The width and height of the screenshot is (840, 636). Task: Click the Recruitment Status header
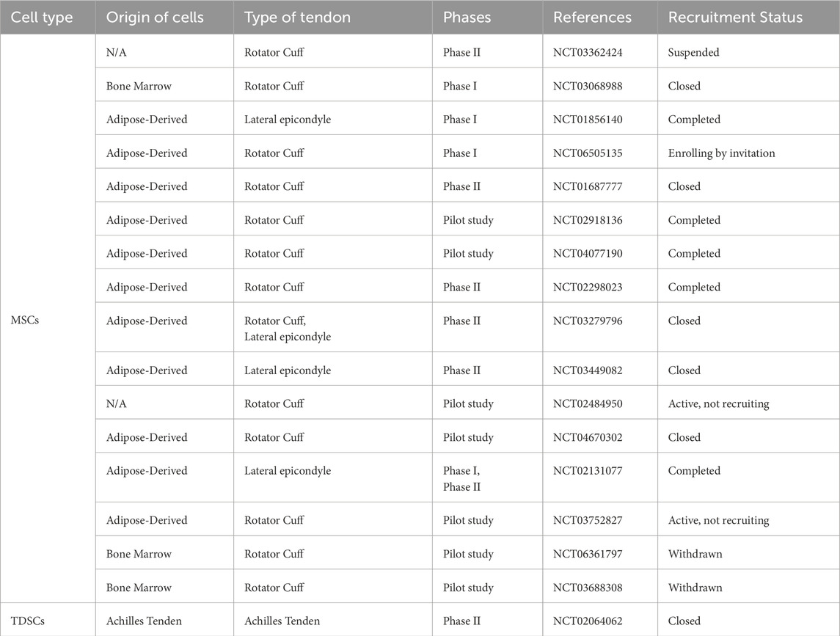[x=735, y=17]
